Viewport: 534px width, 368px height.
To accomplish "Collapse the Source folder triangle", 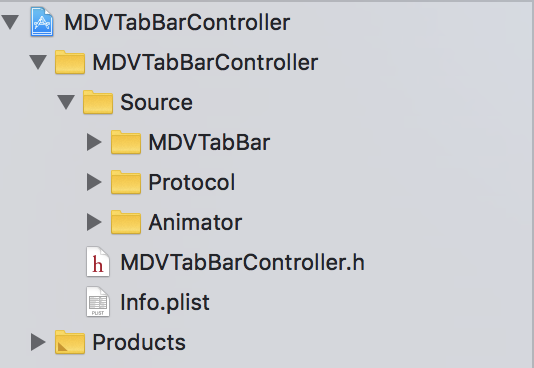I will pos(66,102).
